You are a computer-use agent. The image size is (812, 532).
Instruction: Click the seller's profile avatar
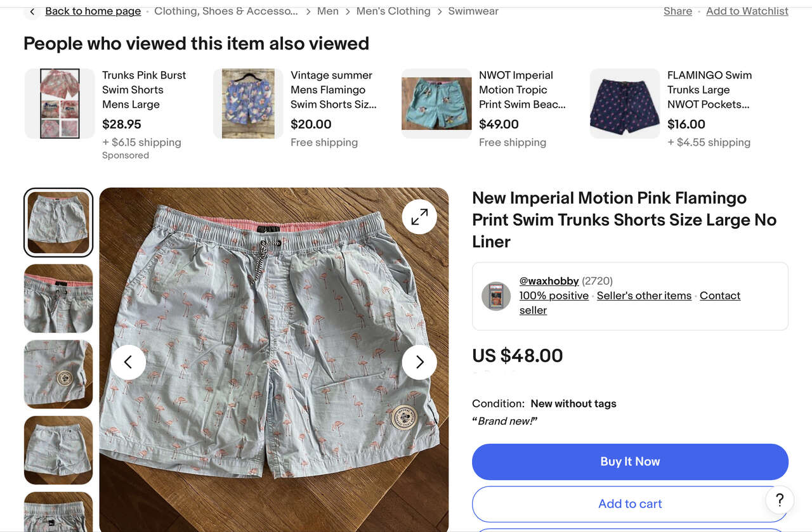coord(496,296)
